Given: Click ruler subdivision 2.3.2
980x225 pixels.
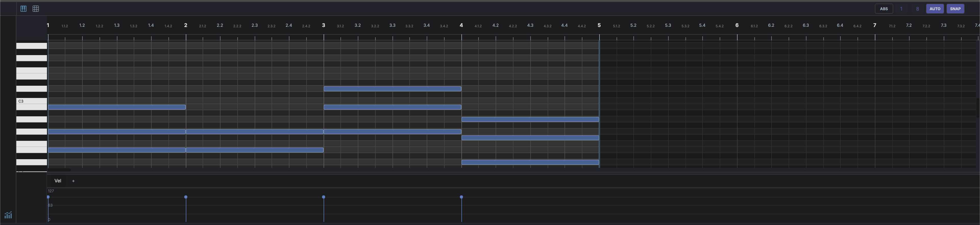Looking at the screenshot, I should point(271,26).
